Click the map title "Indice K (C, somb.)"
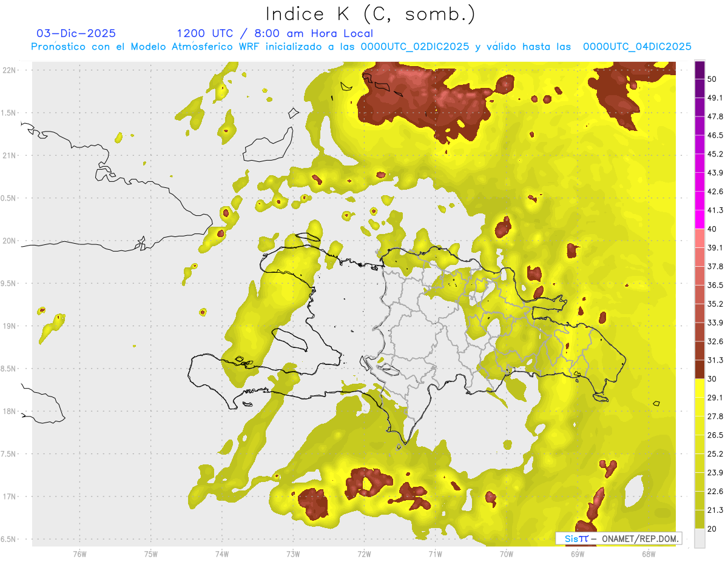Screen dimensions: 728x562 pyautogui.click(x=371, y=14)
